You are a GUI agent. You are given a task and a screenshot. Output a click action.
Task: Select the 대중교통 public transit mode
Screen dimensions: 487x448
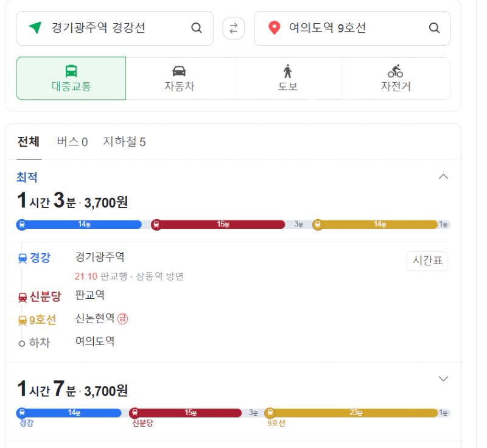point(71,79)
